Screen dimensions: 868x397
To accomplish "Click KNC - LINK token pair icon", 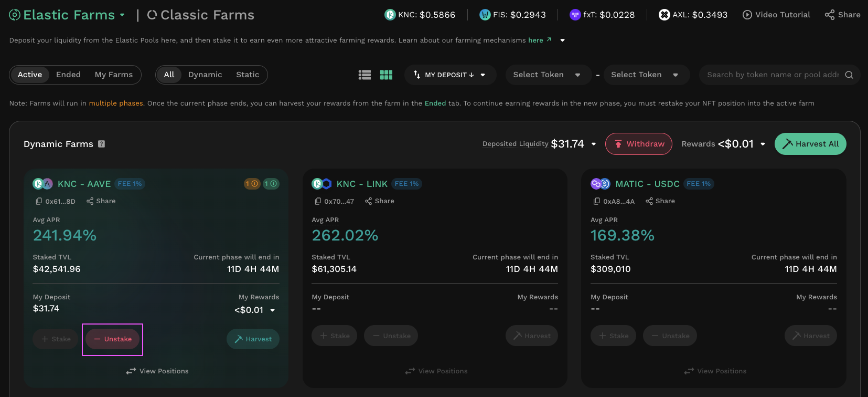I will pyautogui.click(x=322, y=184).
